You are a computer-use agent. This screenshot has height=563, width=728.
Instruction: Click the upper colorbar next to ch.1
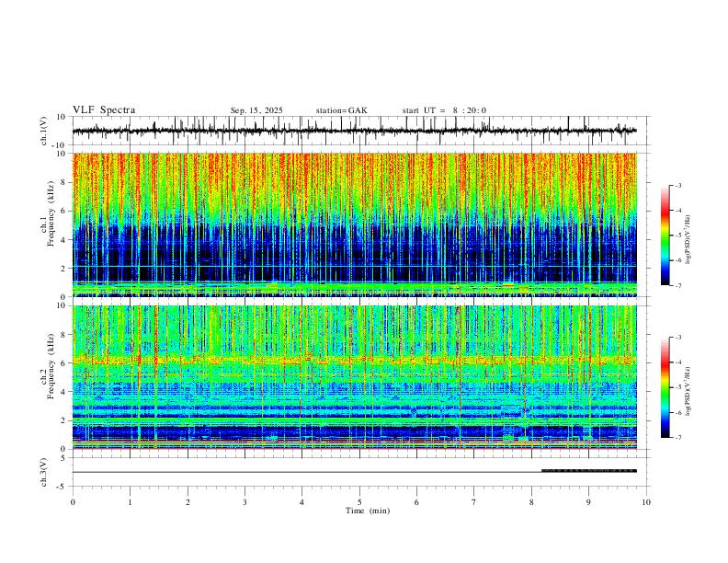pyautogui.click(x=665, y=236)
